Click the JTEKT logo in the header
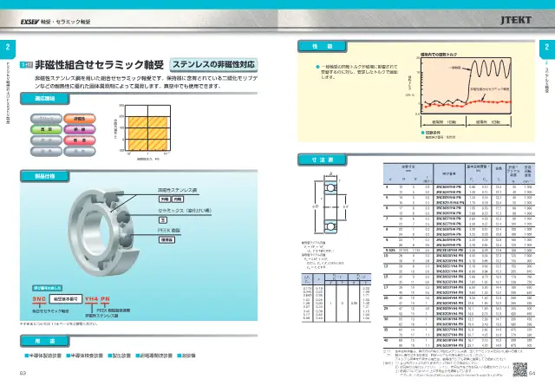 coord(516,20)
